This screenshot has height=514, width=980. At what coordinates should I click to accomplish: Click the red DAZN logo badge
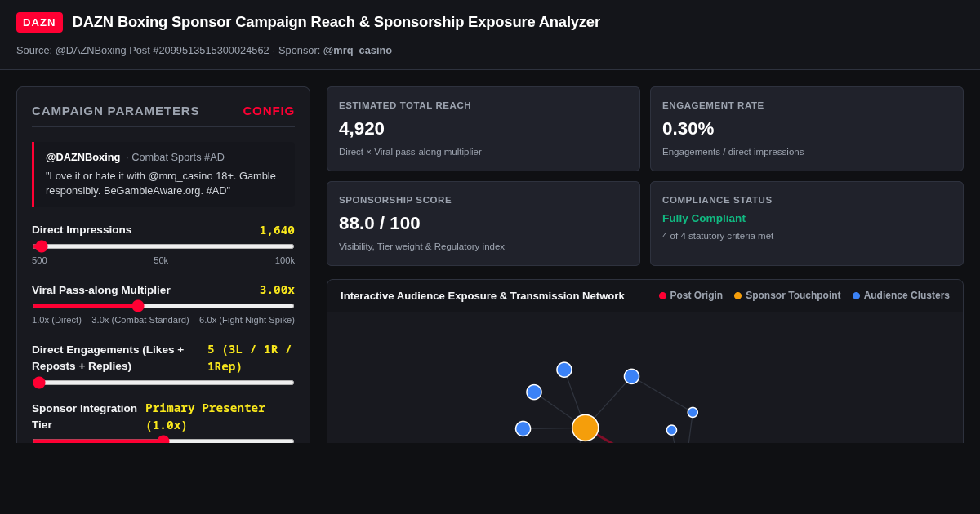(39, 22)
